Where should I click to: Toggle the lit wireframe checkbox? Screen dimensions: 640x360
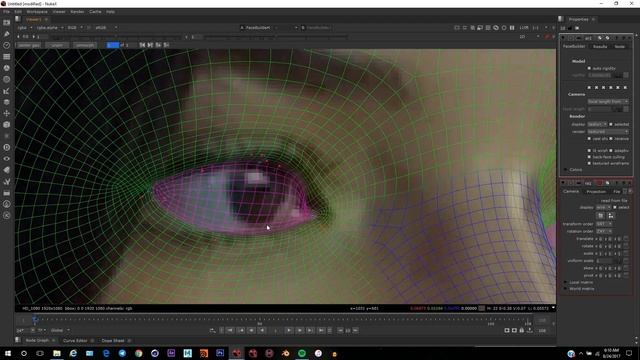point(589,151)
